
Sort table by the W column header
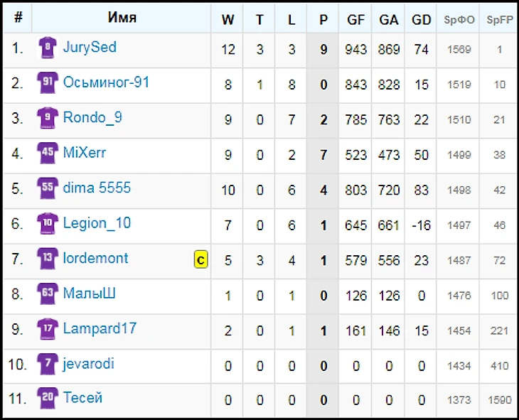click(x=228, y=20)
